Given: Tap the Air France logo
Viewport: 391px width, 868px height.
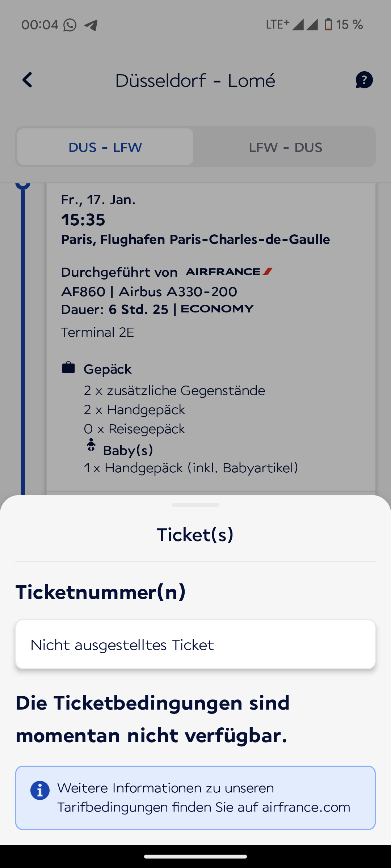Looking at the screenshot, I should (229, 272).
